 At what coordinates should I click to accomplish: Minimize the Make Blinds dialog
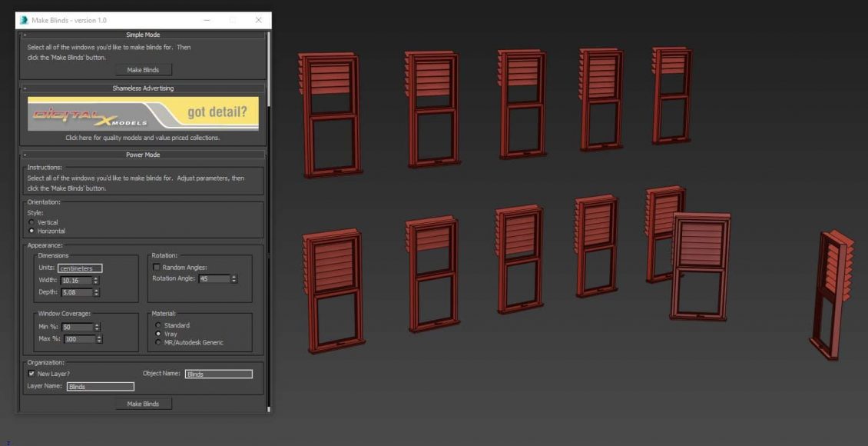point(207,20)
